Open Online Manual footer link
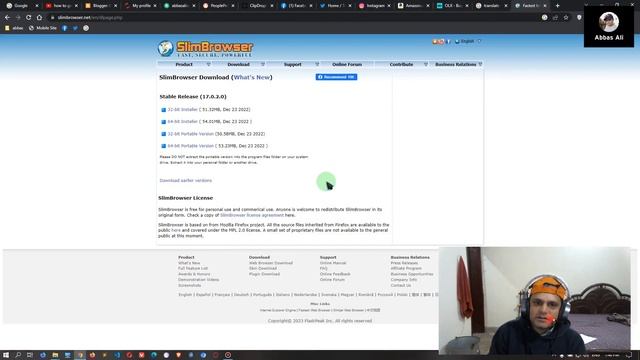 pyautogui.click(x=333, y=263)
